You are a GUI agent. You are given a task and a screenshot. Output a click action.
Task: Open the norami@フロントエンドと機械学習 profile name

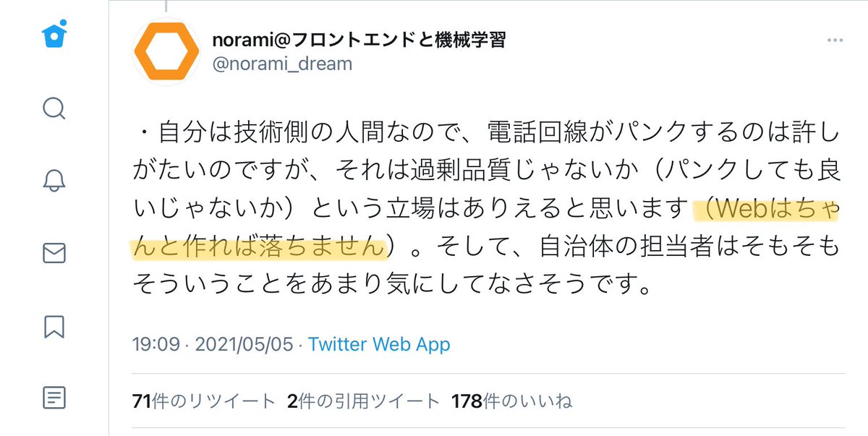(358, 40)
